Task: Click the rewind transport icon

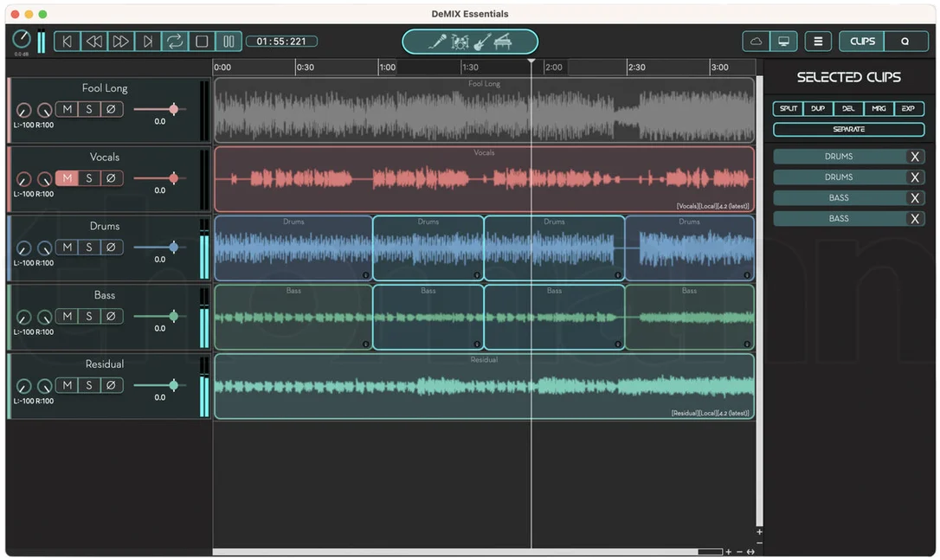Action: point(94,42)
